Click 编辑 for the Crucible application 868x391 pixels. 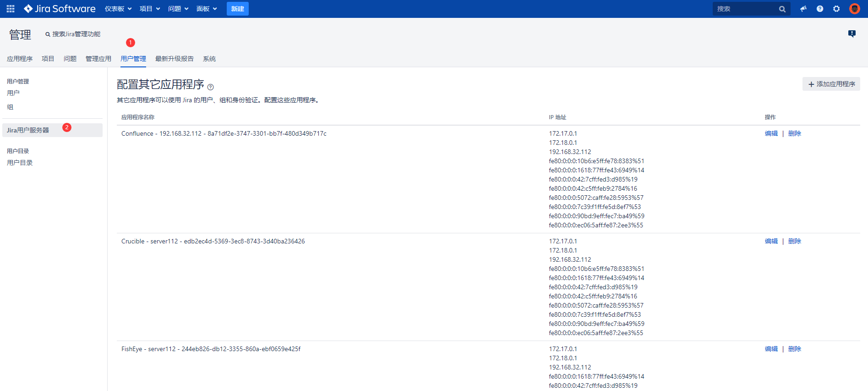click(771, 241)
